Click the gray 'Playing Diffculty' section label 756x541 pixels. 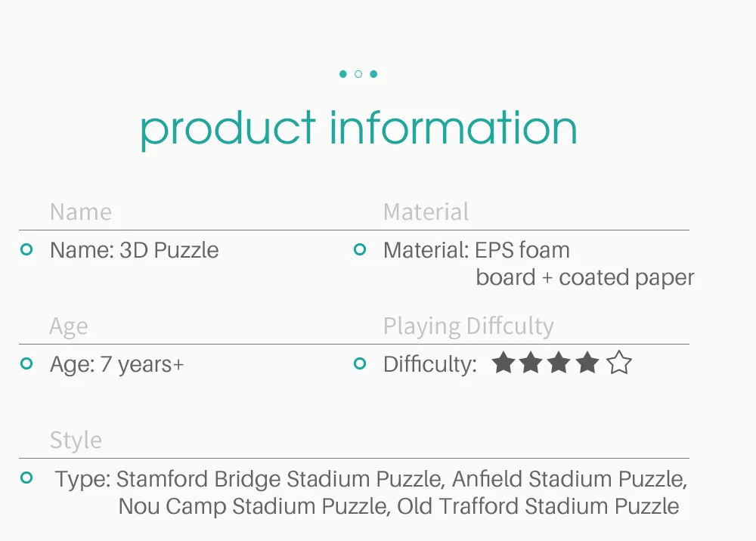click(x=468, y=326)
